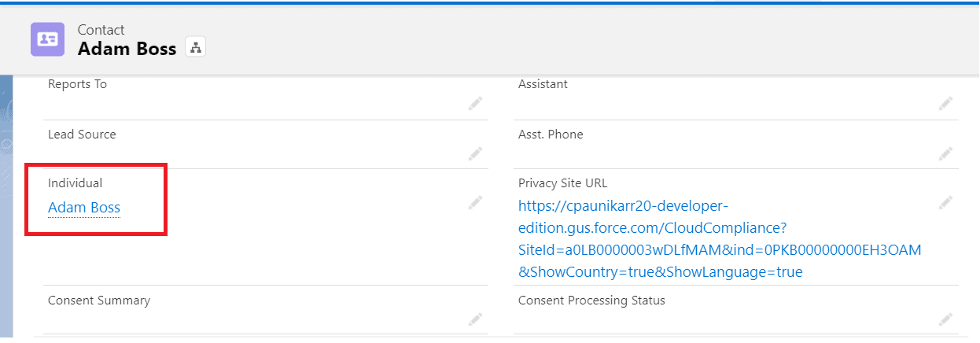The height and width of the screenshot is (343, 980).
Task: Click the Adam Boss record title
Action: (x=127, y=49)
